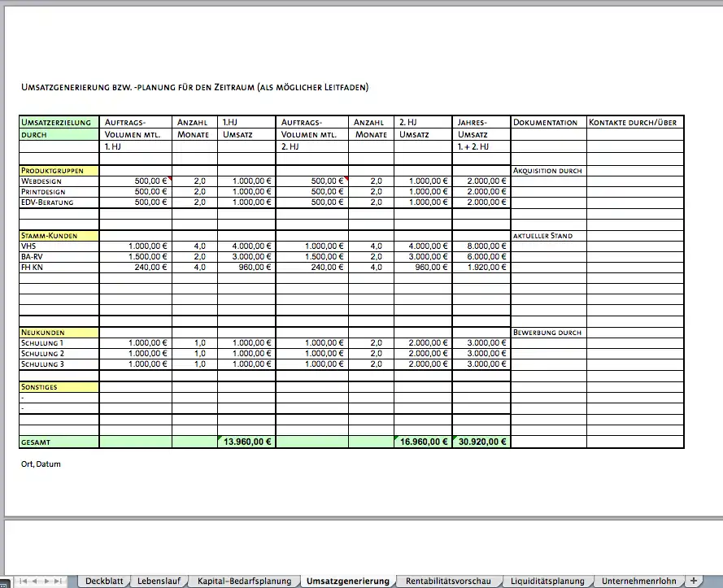Open the Deckblatt sheet tab
The height and width of the screenshot is (588, 723).
[x=104, y=581]
